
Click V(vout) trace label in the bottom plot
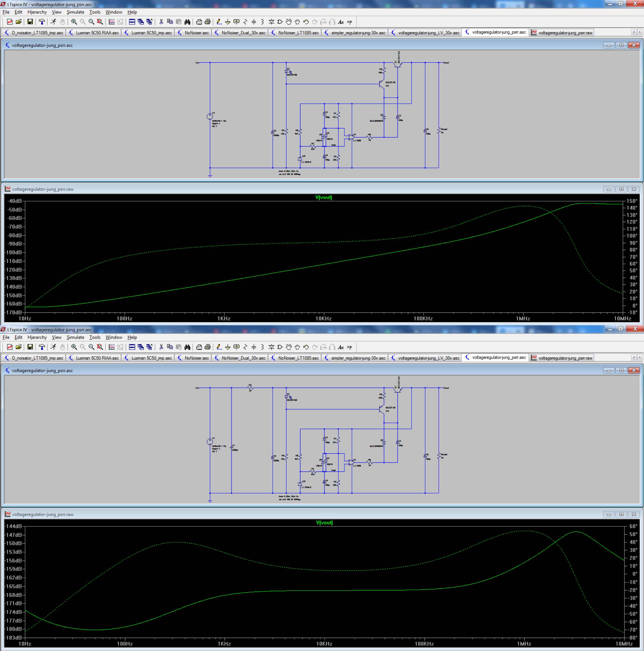[x=324, y=523]
